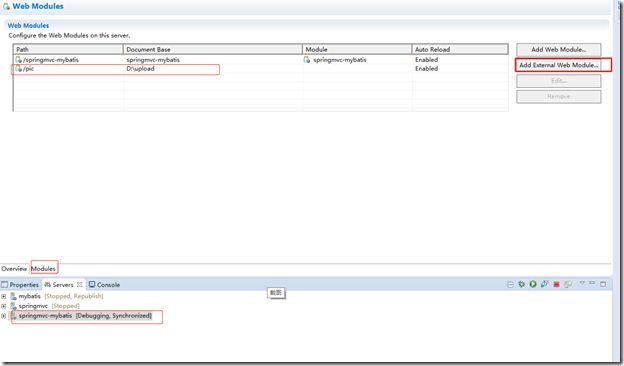Select the Servers tab
The width and height of the screenshot is (624, 366).
click(x=63, y=284)
